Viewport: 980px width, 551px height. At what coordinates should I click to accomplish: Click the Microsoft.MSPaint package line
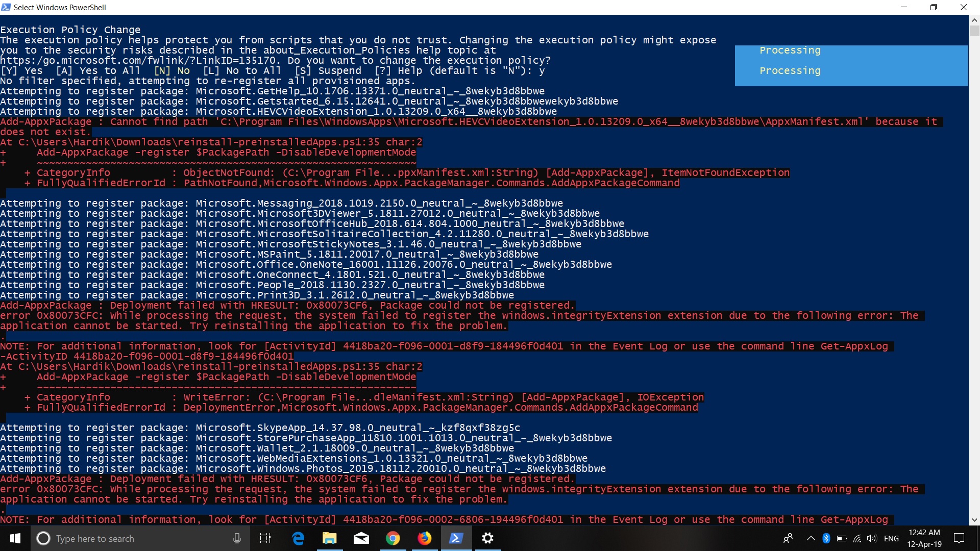tap(269, 254)
